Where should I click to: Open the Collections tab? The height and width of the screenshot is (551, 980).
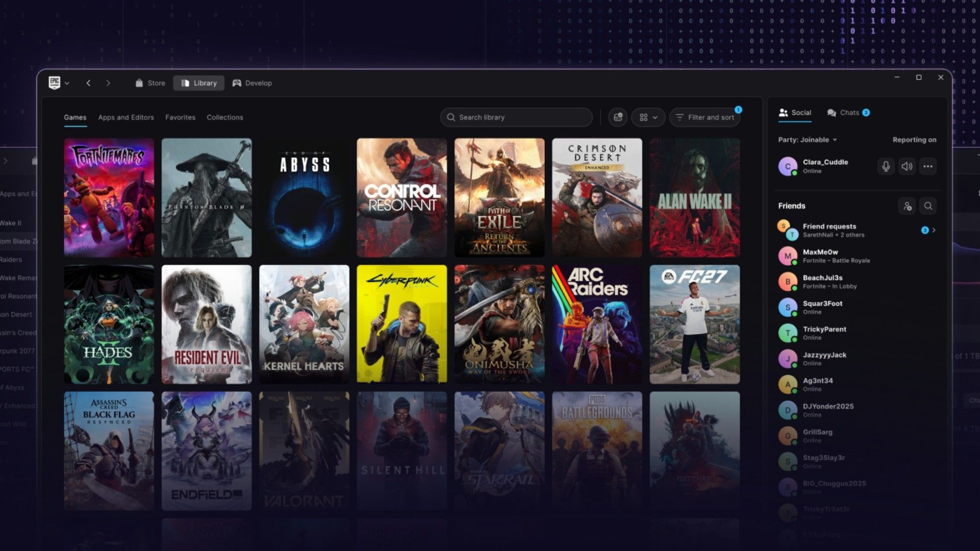[225, 117]
